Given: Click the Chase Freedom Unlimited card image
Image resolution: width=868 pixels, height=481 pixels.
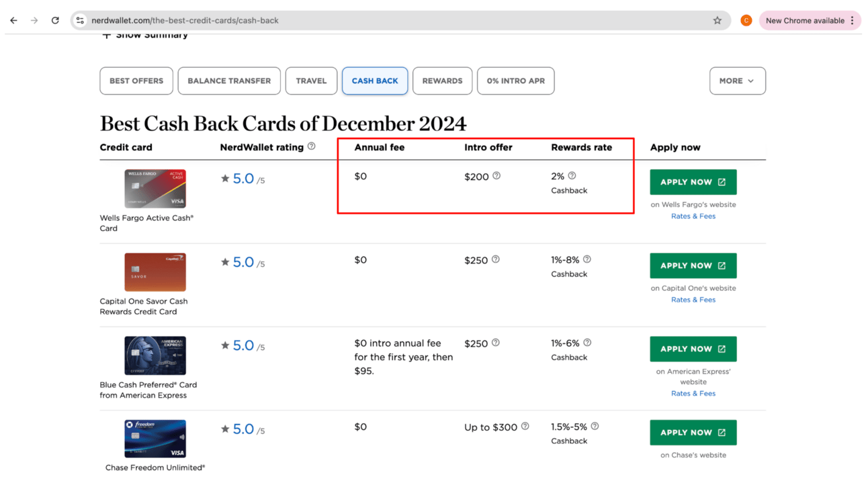Looking at the screenshot, I should (x=155, y=439).
